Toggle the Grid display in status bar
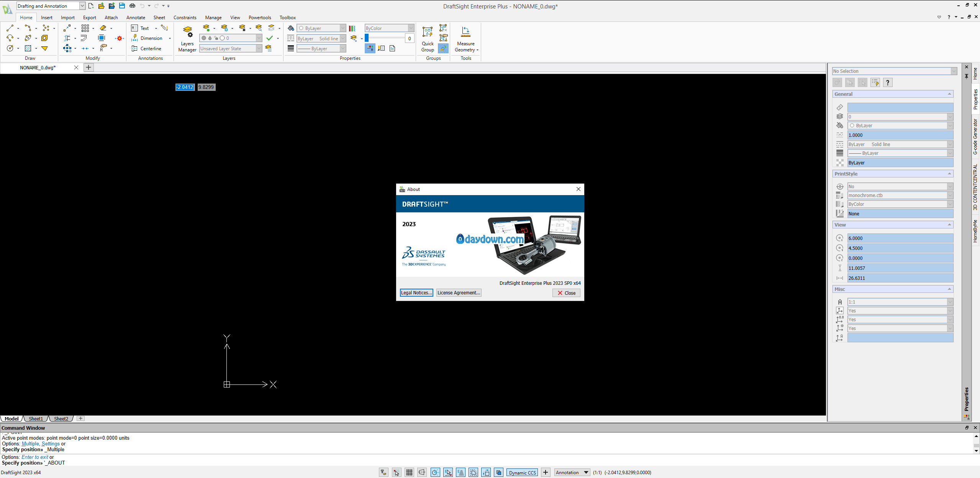The height and width of the screenshot is (478, 980). 409,473
